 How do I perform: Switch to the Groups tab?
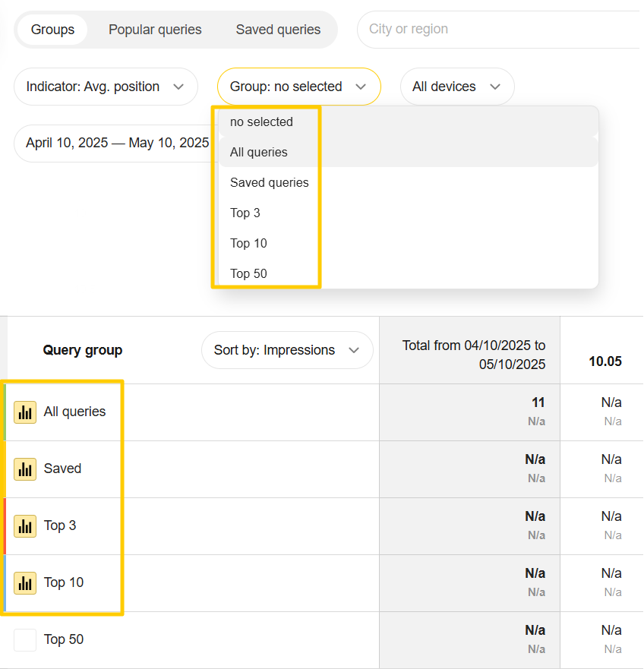[52, 30]
